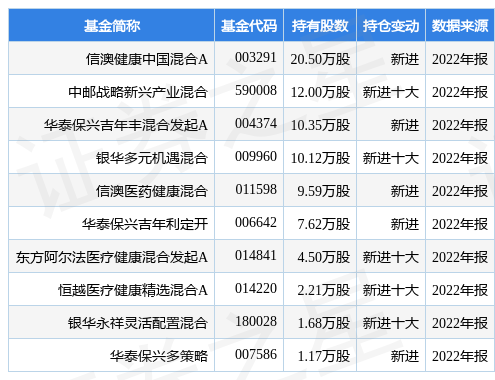Click fund code 004374
The width and height of the screenshot is (495, 380).
coord(256,123)
